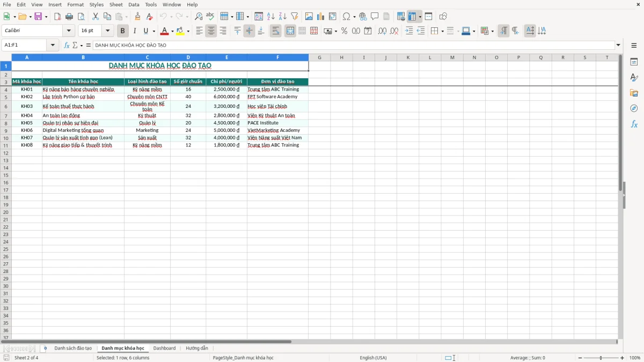Toggle Bold formatting
Image resolution: width=644 pixels, height=362 pixels.
[122, 31]
